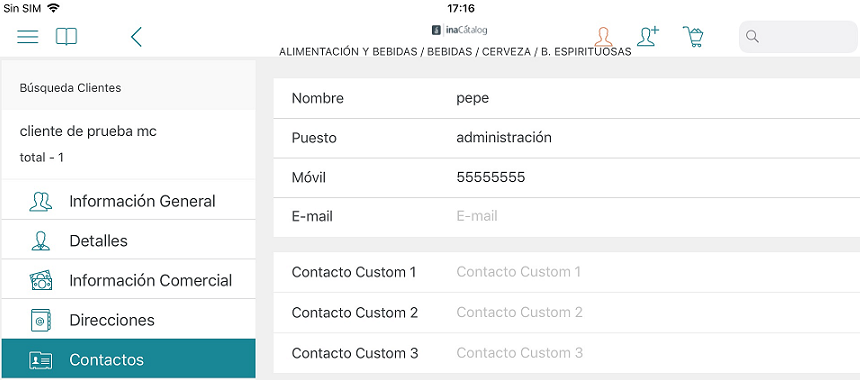Click the inaCatalog logo
The height and width of the screenshot is (380, 860).
pos(459,30)
